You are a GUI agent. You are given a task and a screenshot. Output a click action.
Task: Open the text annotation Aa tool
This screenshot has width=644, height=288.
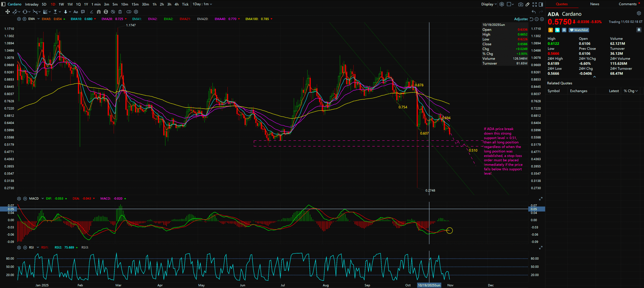click(76, 12)
